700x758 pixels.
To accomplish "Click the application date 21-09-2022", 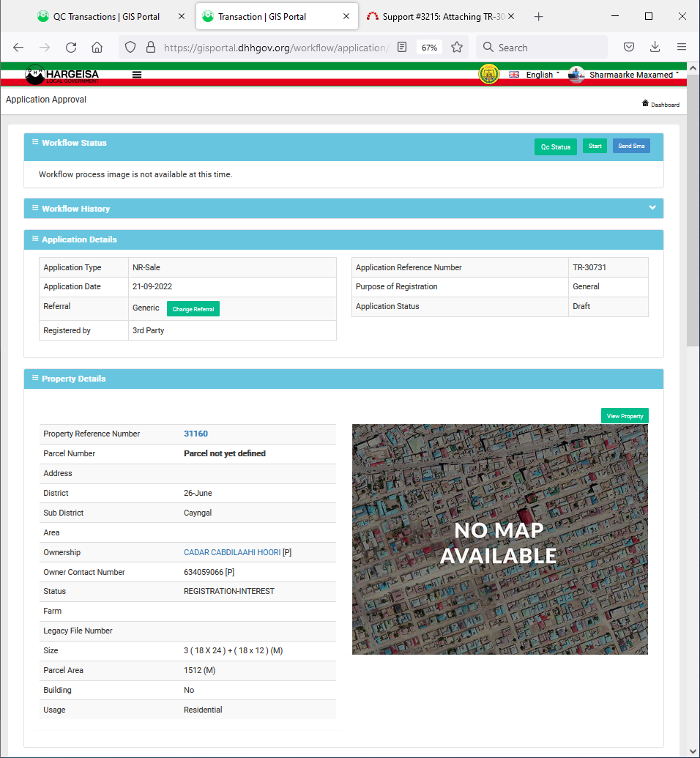I will tap(152, 286).
